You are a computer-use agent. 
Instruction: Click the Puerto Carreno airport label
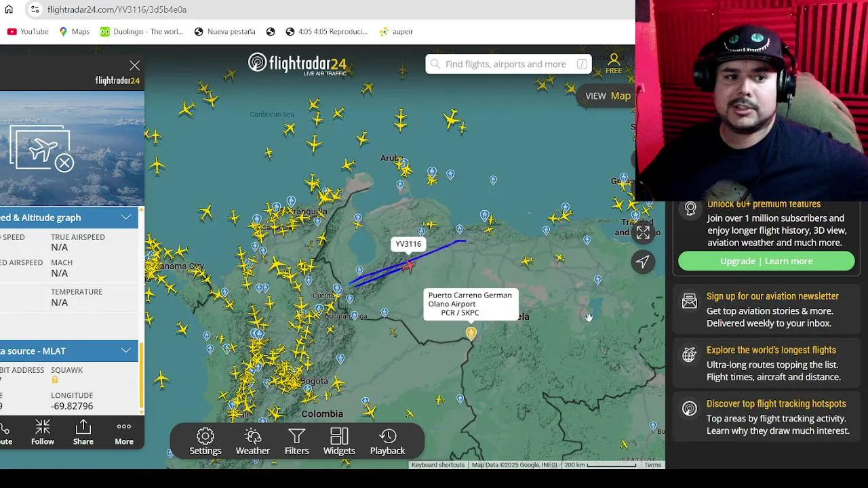pos(470,304)
